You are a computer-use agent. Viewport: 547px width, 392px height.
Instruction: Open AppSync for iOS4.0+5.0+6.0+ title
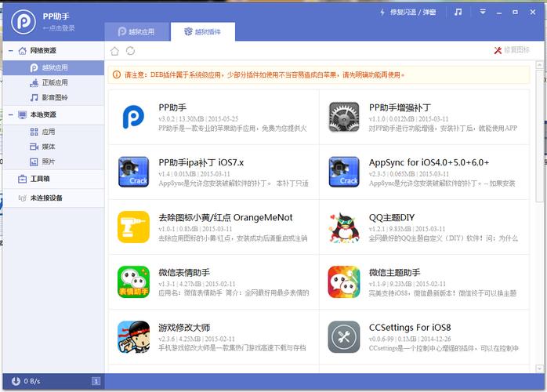click(x=429, y=162)
